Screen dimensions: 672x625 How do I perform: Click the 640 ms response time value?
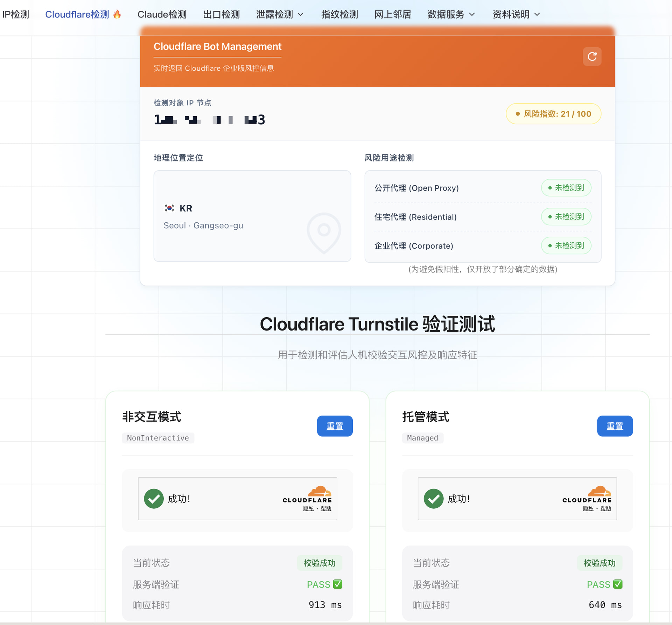click(605, 605)
